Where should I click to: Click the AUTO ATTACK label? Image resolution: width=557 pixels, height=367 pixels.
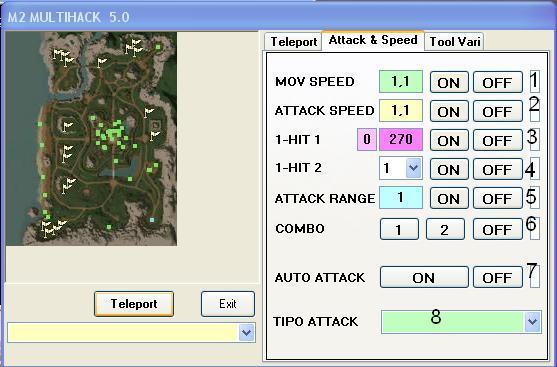click(x=320, y=277)
